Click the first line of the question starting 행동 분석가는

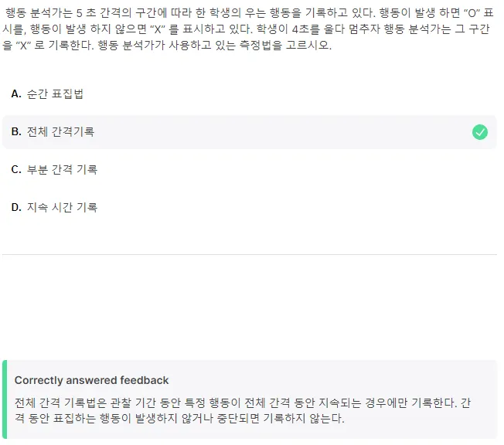(x=250, y=13)
